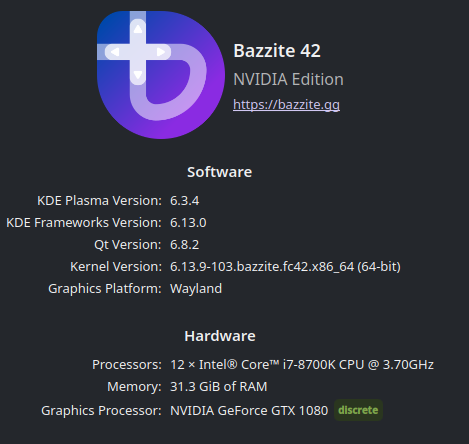Select the KDE Frameworks Version value 6.13.0
This screenshot has height=444, width=469.
click(x=188, y=223)
